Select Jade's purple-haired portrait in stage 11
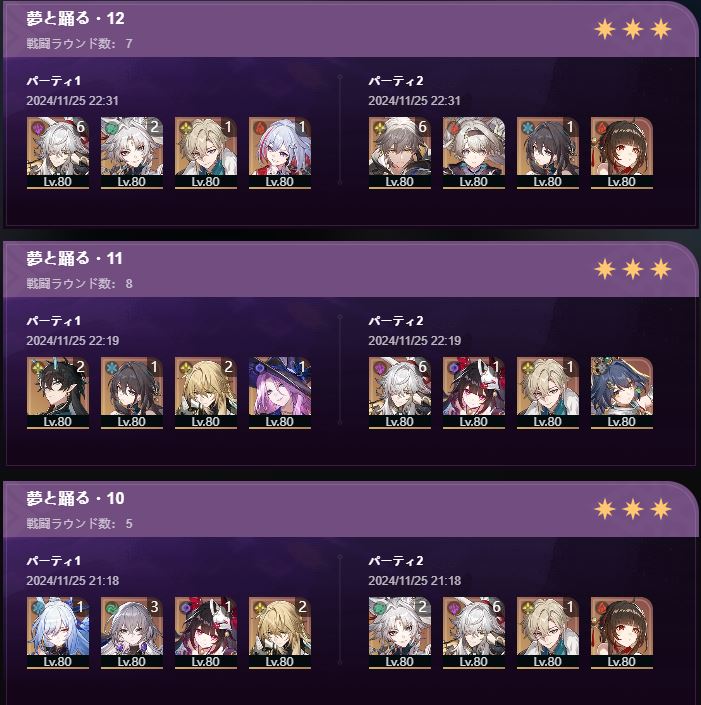Image resolution: width=701 pixels, height=705 pixels. coord(279,393)
